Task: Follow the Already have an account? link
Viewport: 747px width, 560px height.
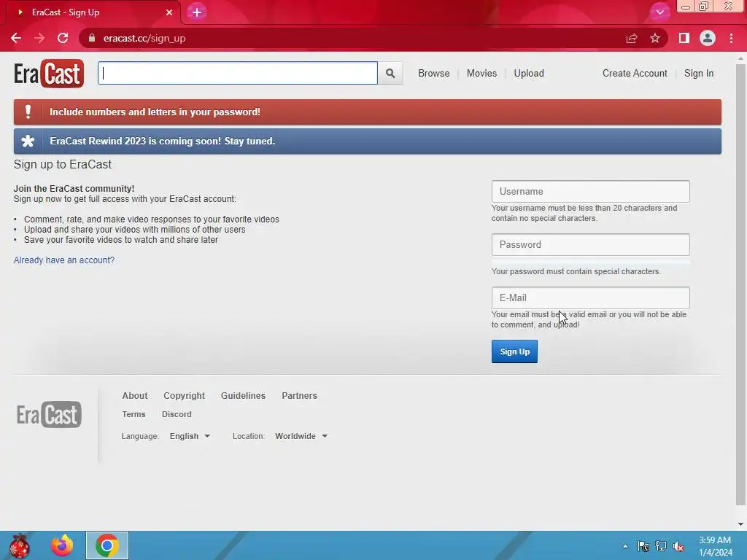Action: 64,260
